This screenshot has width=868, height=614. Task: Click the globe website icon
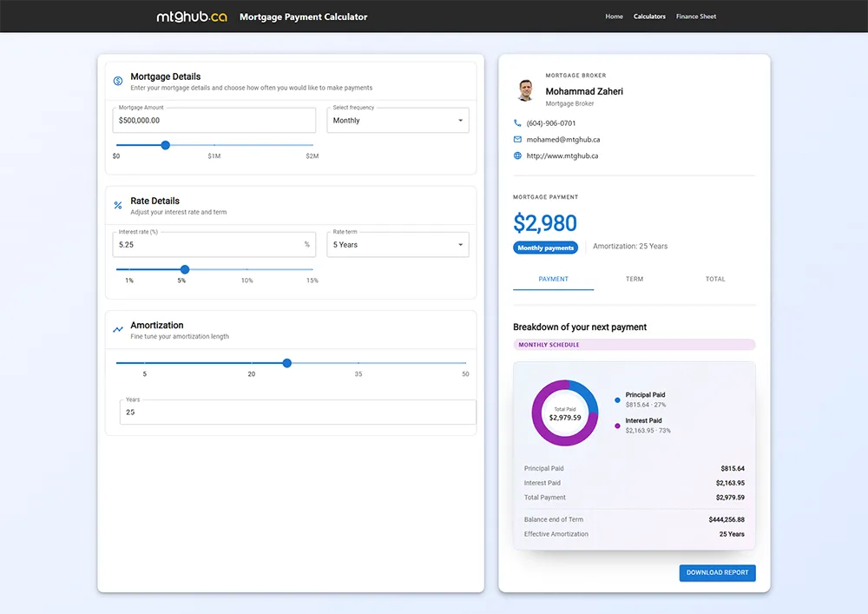(517, 155)
